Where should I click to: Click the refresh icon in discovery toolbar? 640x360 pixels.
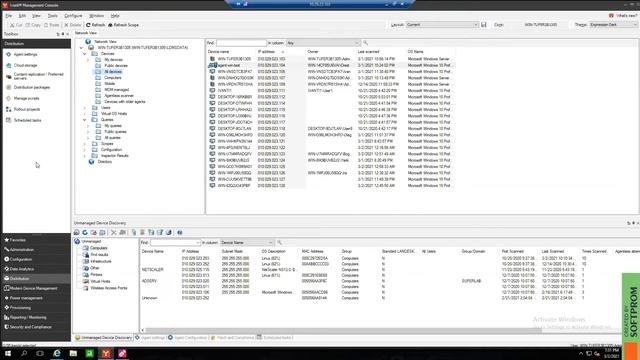click(x=85, y=232)
